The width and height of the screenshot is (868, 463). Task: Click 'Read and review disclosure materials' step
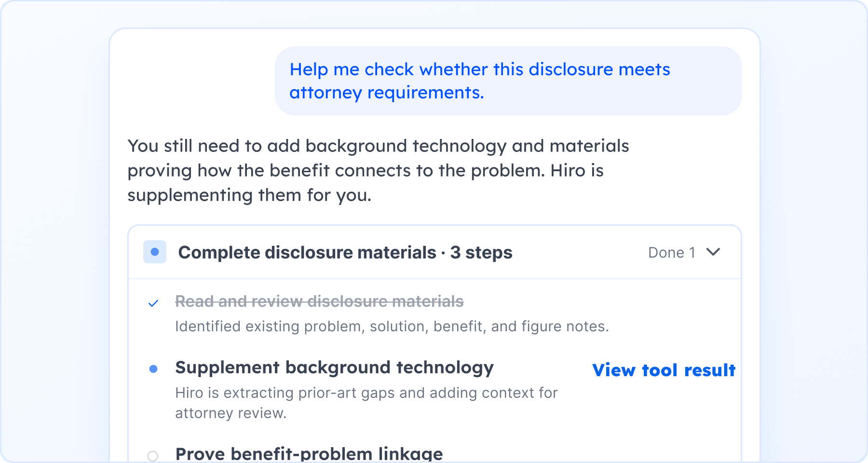(x=319, y=301)
